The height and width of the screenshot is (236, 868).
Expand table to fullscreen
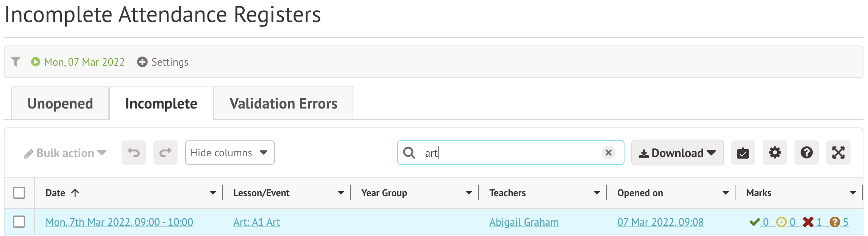tap(838, 153)
